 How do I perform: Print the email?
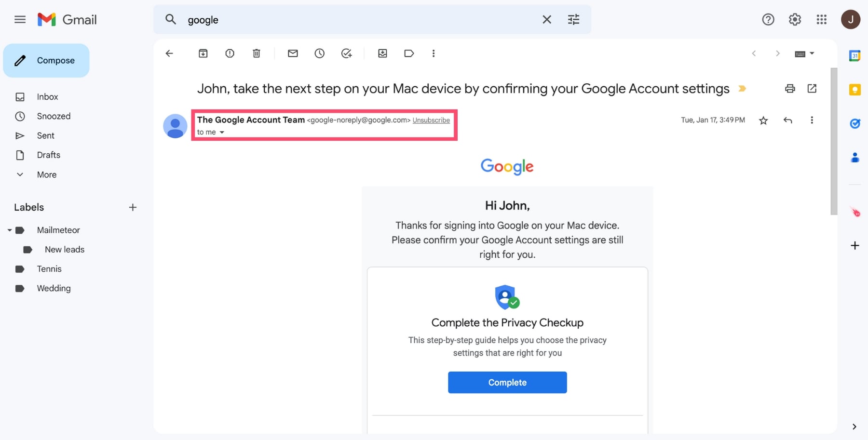point(790,89)
